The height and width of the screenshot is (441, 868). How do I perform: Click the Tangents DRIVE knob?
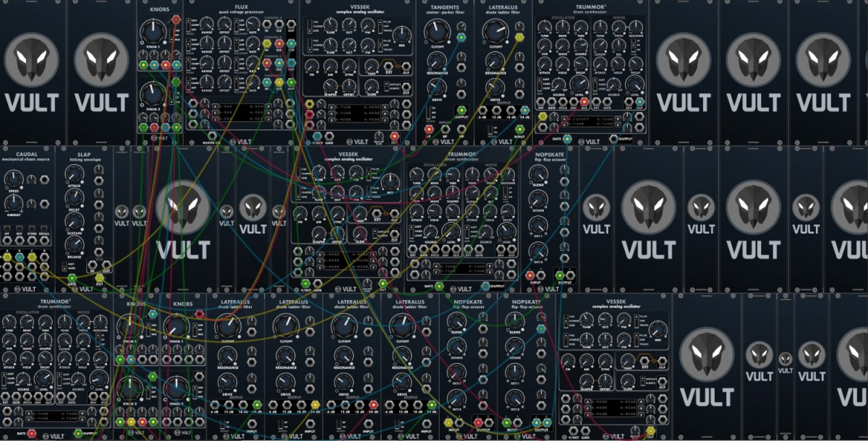coord(437,87)
